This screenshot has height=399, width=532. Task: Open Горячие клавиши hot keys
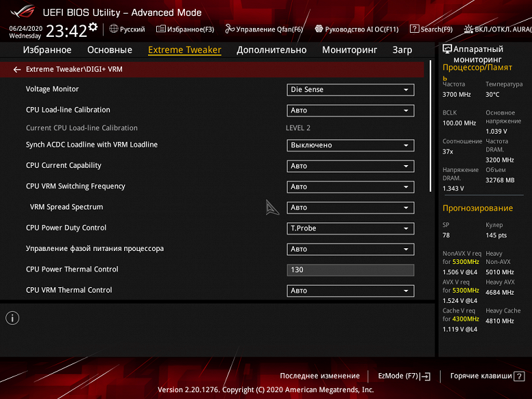point(487,376)
